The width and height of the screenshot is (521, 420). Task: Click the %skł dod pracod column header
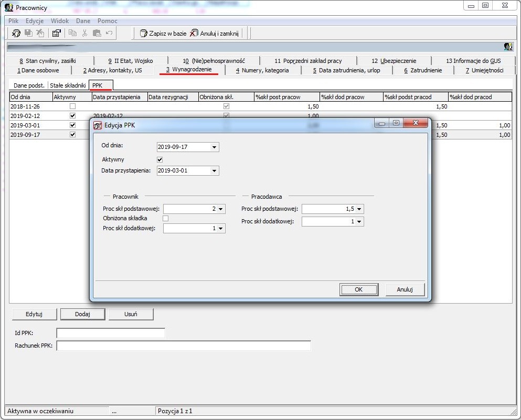[x=480, y=97]
